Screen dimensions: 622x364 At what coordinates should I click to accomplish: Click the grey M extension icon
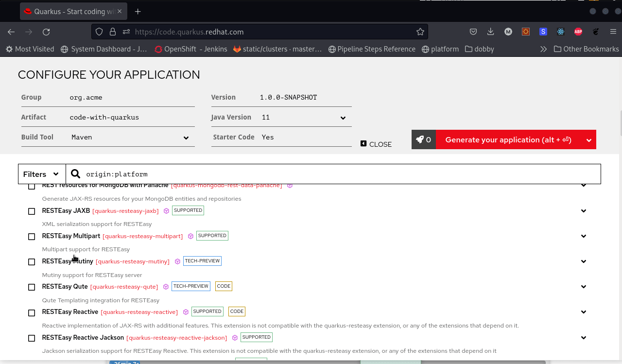click(508, 32)
